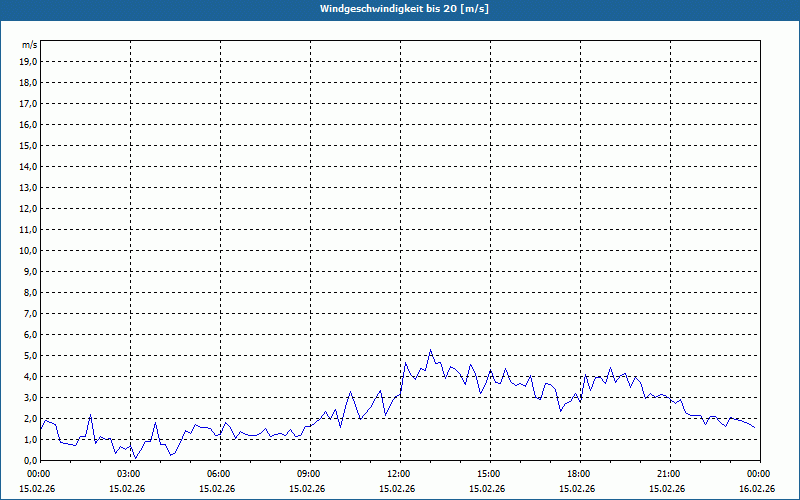
Task: Select the 12:00 time axis label
Action: click(x=398, y=474)
